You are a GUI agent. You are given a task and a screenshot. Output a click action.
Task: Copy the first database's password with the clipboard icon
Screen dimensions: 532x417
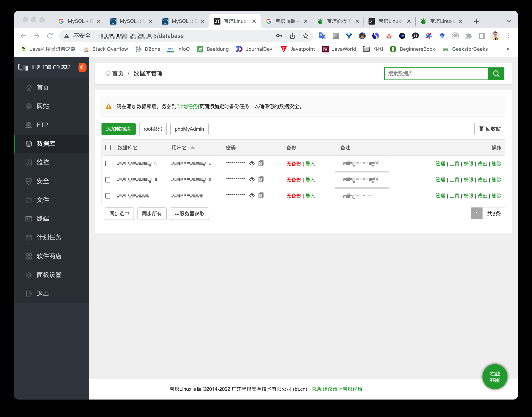coord(261,163)
